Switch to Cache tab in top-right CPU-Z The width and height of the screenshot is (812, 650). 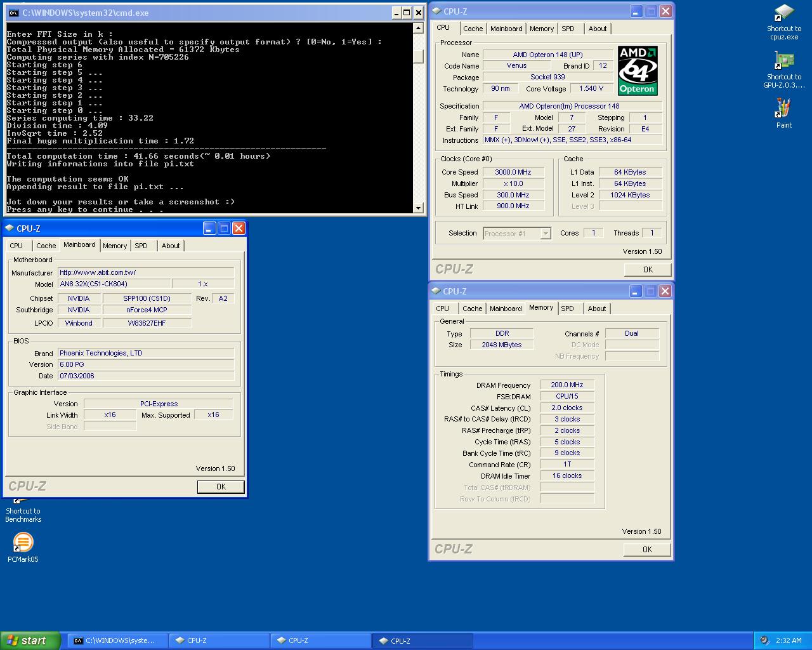[473, 29]
